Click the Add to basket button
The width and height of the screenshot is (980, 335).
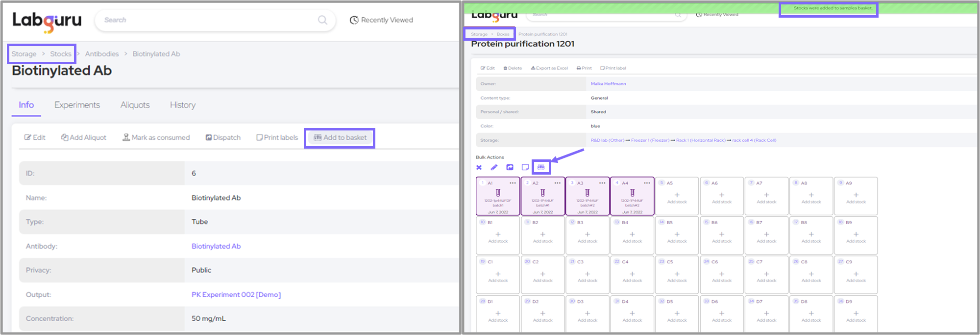click(340, 138)
